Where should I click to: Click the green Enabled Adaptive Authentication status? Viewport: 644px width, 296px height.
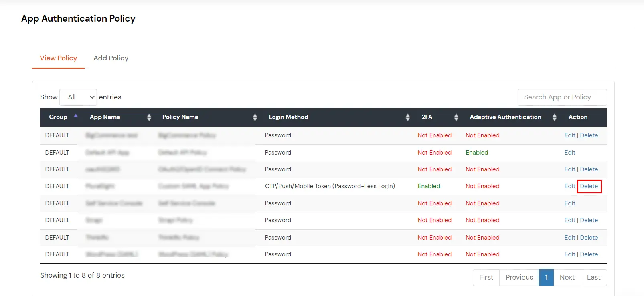[x=477, y=153]
